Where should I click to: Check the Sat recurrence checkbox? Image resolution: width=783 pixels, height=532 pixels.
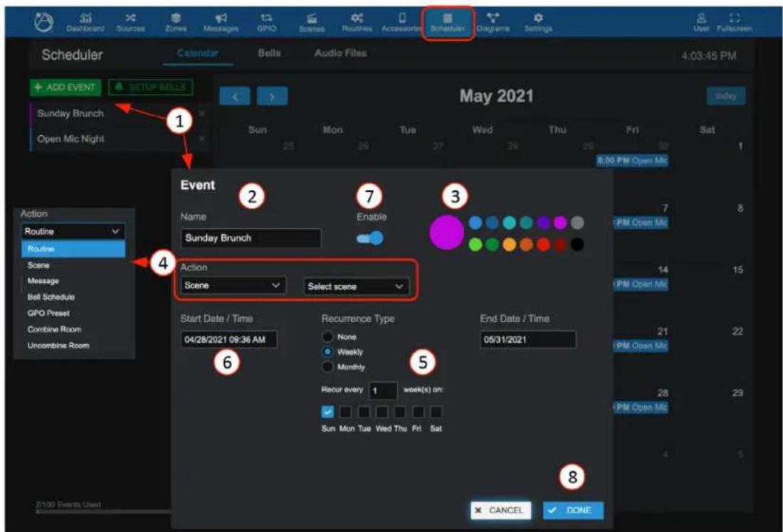click(436, 412)
